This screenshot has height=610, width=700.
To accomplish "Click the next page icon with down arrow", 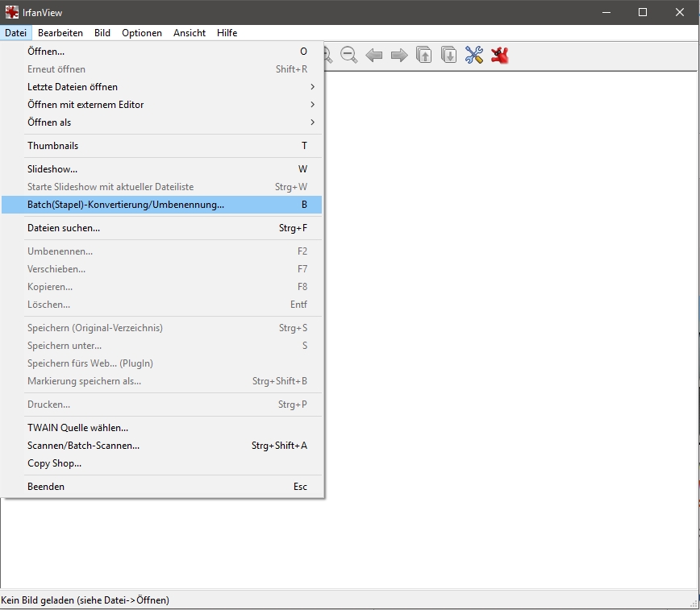I will tap(448, 55).
